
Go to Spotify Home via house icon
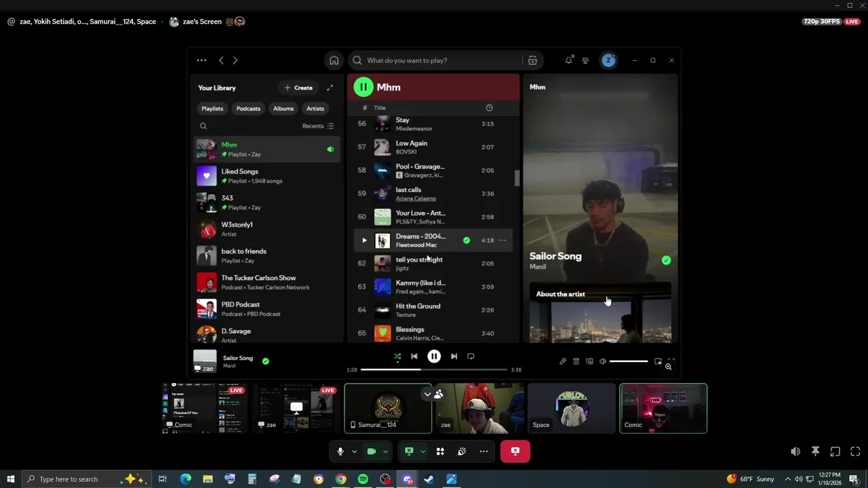coord(334,60)
